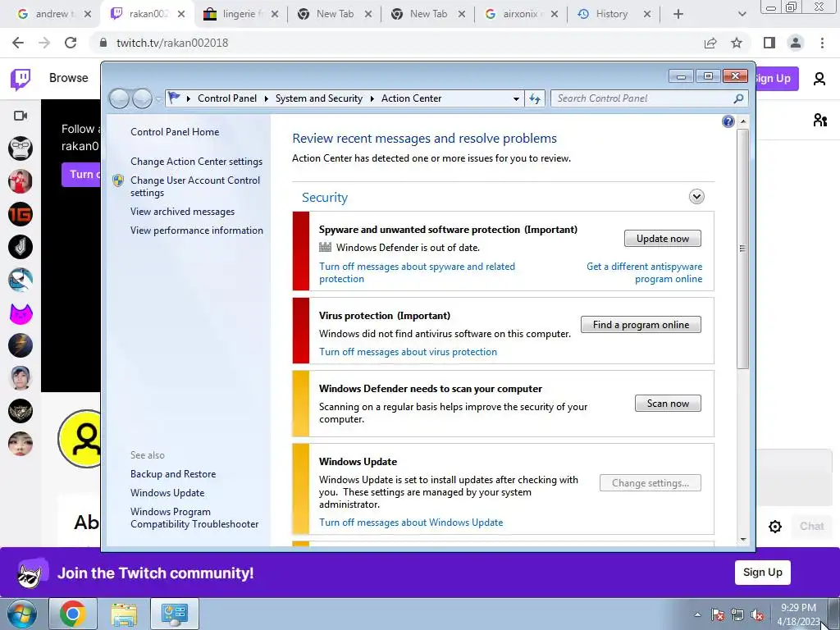The height and width of the screenshot is (630, 840).
Task: Click View archived messages link
Action: click(x=182, y=212)
